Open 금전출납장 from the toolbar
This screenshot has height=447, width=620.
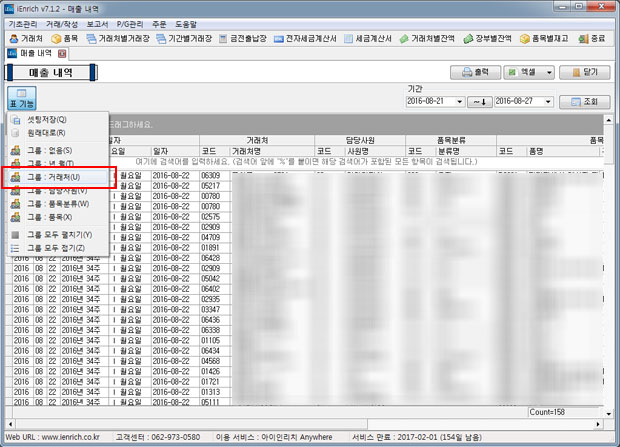pyautogui.click(x=256, y=37)
